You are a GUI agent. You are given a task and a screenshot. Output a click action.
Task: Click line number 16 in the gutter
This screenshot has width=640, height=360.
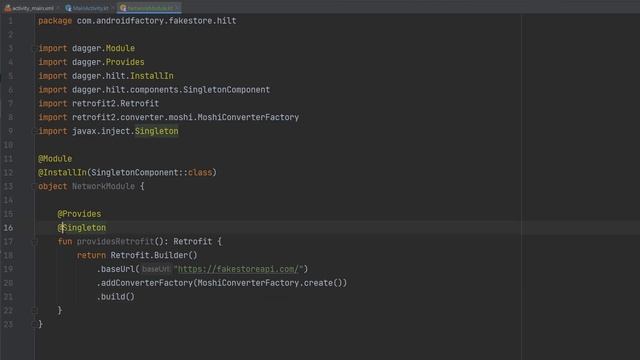[x=8, y=228]
